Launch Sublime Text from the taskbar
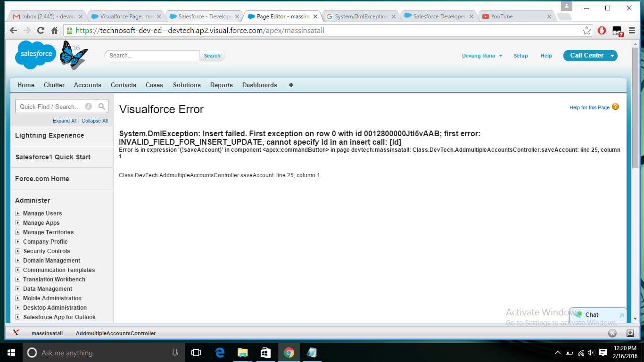Screen dimensions: 644x362 click(312, 352)
